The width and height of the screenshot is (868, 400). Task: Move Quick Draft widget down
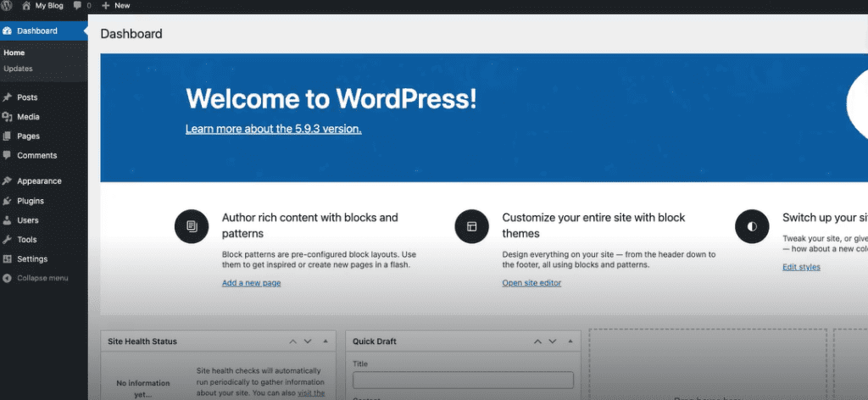pyautogui.click(x=552, y=342)
